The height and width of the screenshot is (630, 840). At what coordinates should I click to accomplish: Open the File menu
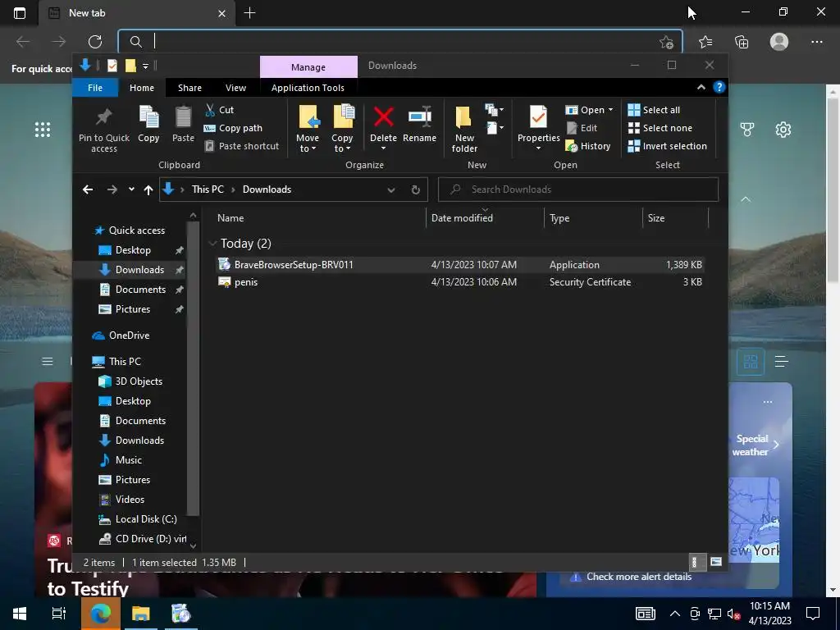tap(95, 88)
